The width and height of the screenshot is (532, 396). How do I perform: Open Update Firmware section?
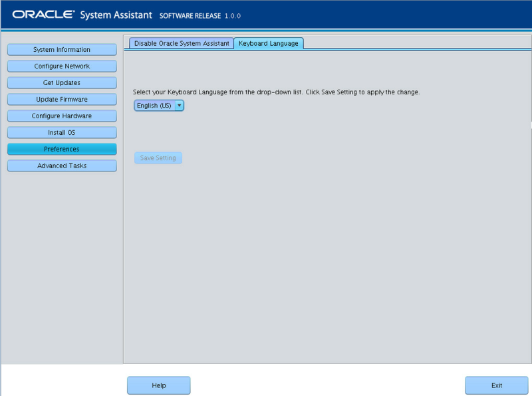pos(62,100)
